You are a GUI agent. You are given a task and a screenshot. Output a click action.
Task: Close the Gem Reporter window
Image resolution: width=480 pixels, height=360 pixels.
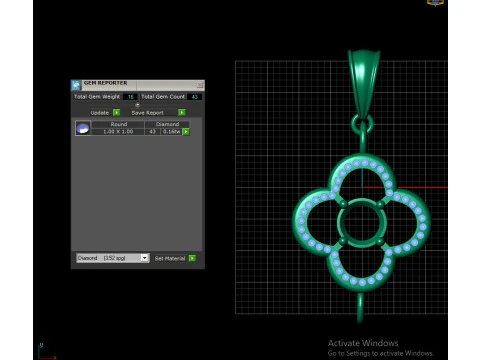coord(200,85)
